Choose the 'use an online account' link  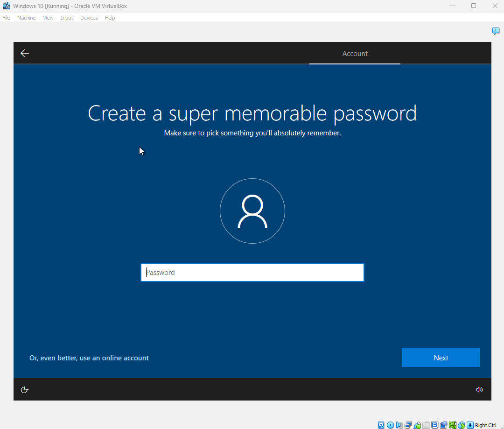(x=89, y=358)
